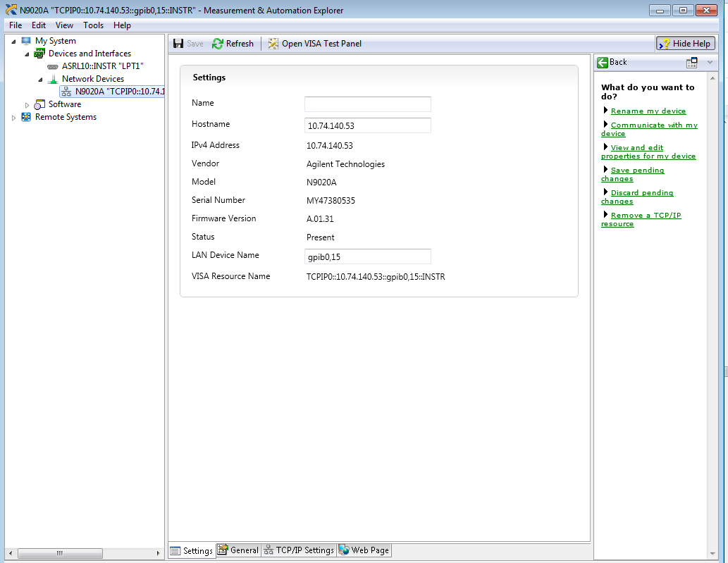The height and width of the screenshot is (563, 728).
Task: Open the help pane options dropdown arrow
Action: pos(710,62)
